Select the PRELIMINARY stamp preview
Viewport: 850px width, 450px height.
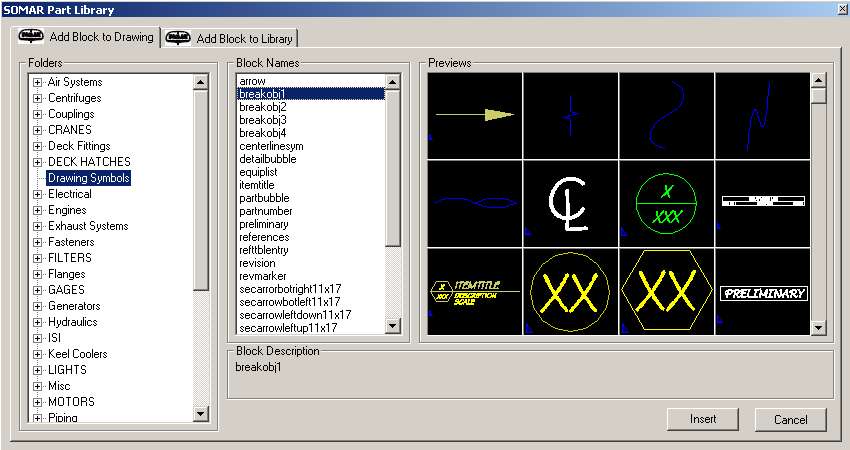point(763,292)
